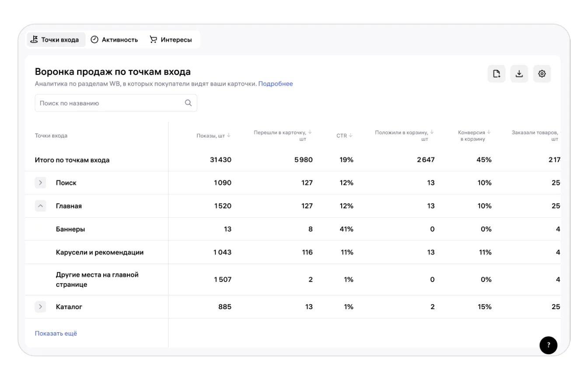The image size is (588, 380).
Task: Switch to the Активность tab
Action: [114, 40]
